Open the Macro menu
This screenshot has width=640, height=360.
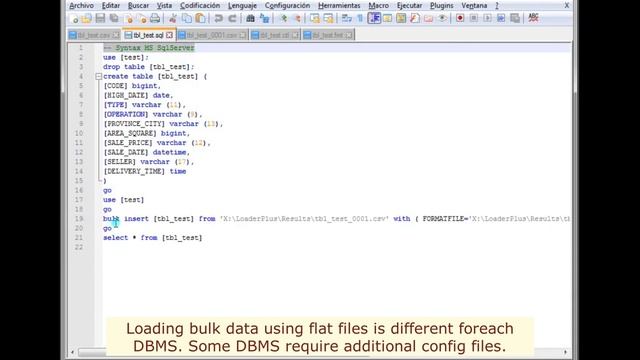coord(378,6)
